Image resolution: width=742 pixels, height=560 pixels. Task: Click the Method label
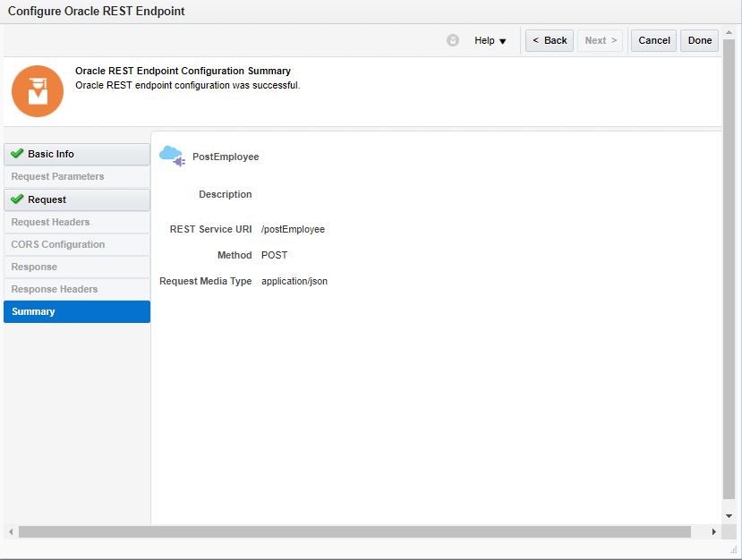point(235,255)
